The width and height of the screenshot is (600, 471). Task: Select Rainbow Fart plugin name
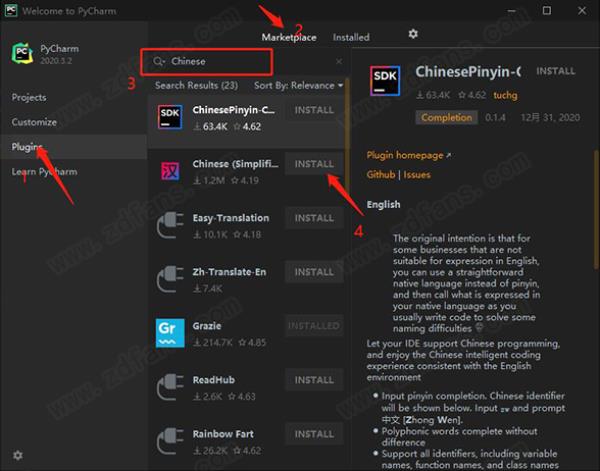tap(223, 434)
